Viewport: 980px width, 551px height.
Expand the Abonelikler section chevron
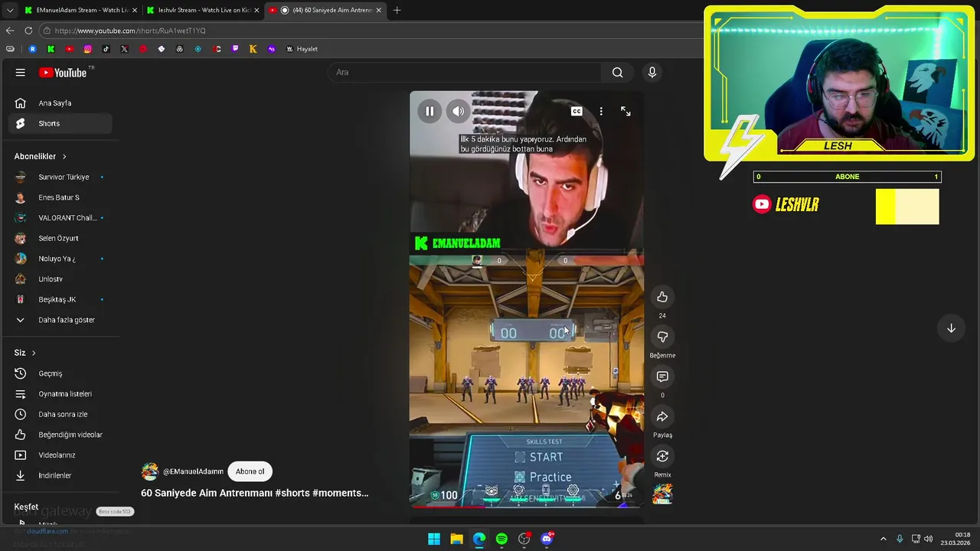64,156
